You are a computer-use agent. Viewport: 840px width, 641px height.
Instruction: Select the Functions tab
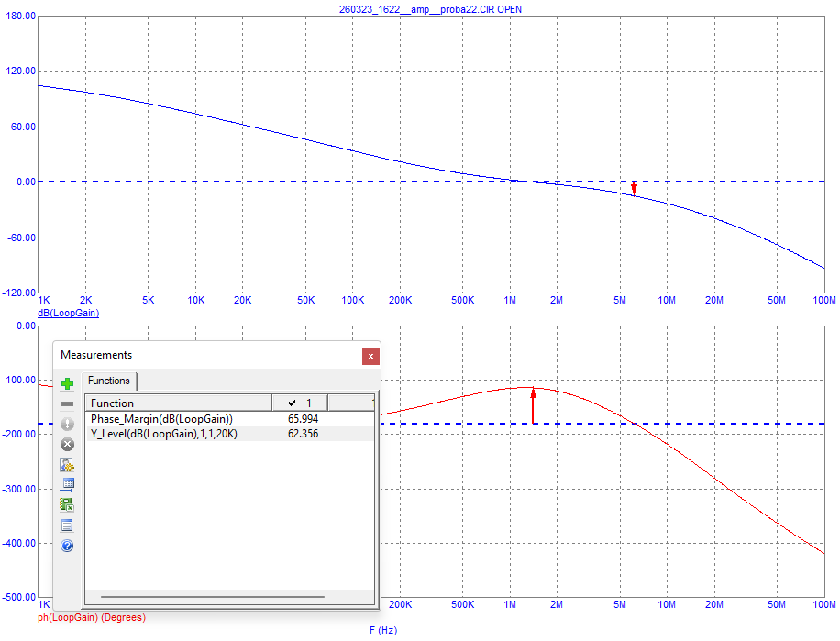point(109,381)
